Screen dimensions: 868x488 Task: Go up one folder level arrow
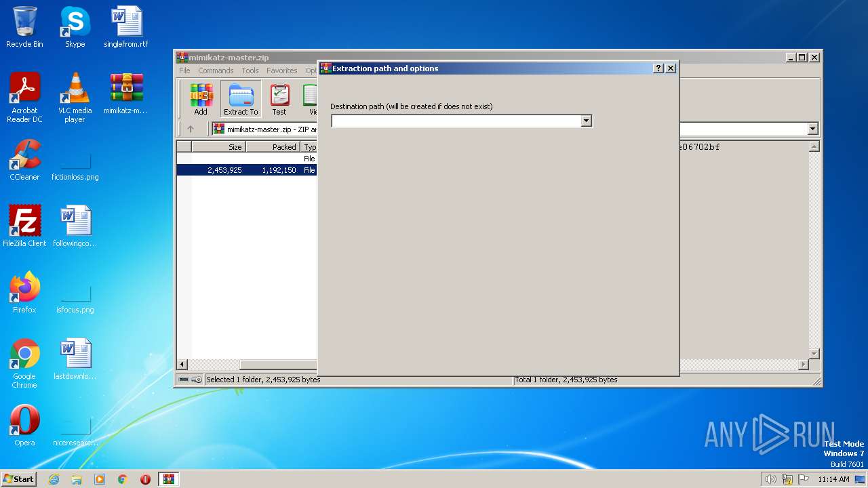point(191,129)
